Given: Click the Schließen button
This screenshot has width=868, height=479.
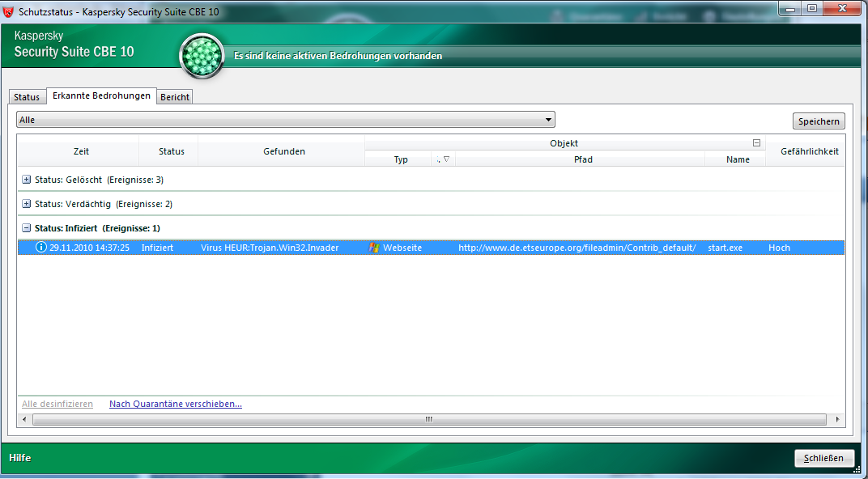Looking at the screenshot, I should (x=823, y=458).
